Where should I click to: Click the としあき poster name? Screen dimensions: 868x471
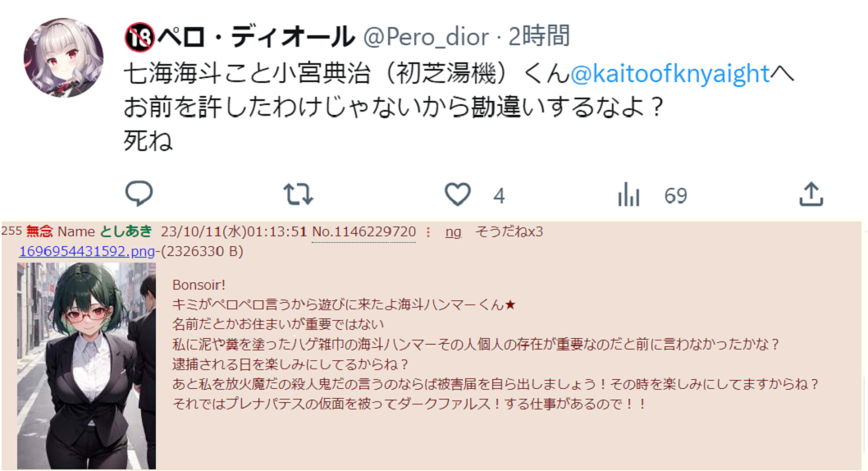[126, 231]
